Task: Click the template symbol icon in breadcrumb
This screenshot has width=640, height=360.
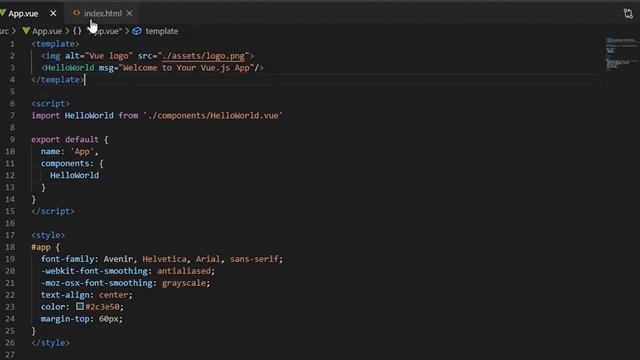Action: (137, 31)
